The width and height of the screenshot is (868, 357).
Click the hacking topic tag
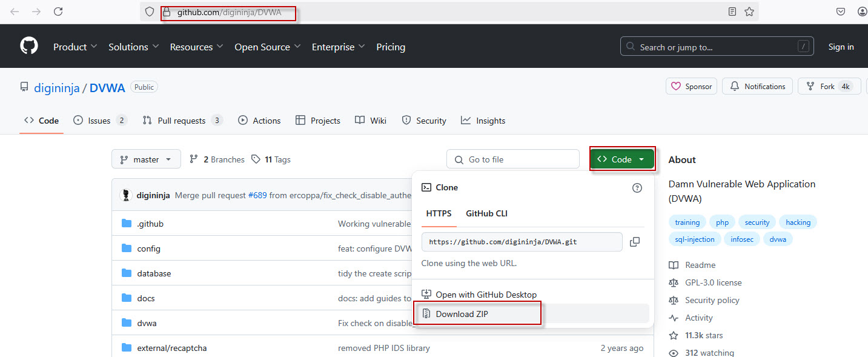pyautogui.click(x=798, y=222)
